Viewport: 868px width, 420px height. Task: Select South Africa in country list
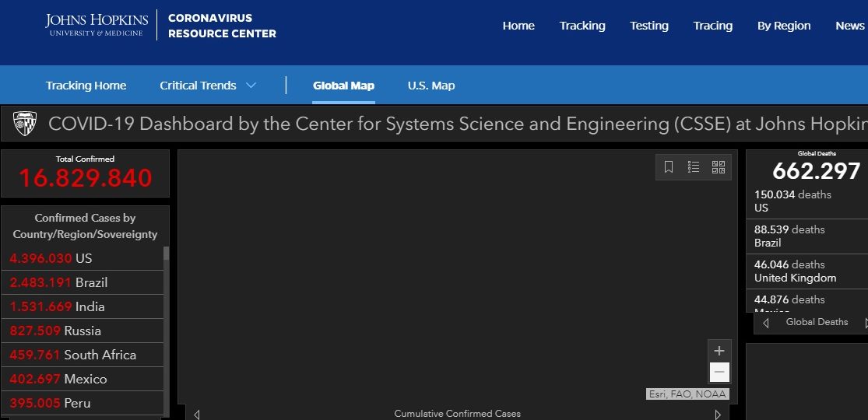click(83, 355)
